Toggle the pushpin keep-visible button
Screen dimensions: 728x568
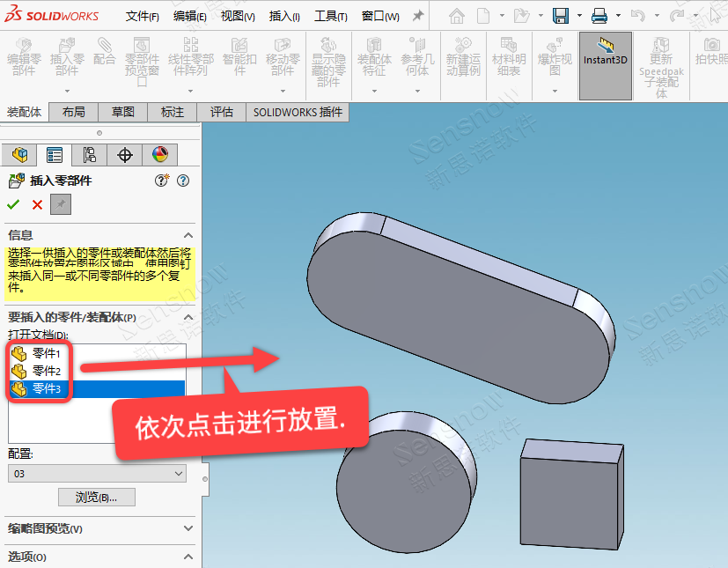coord(60,204)
